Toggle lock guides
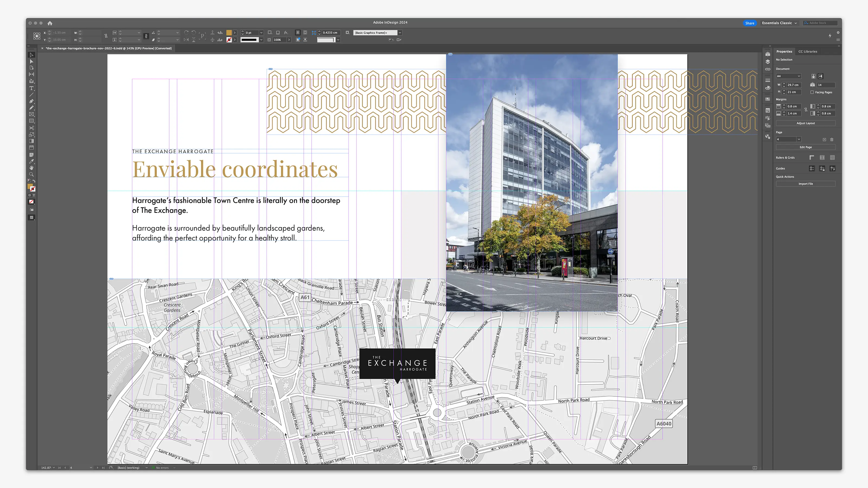868x488 pixels. (x=822, y=168)
